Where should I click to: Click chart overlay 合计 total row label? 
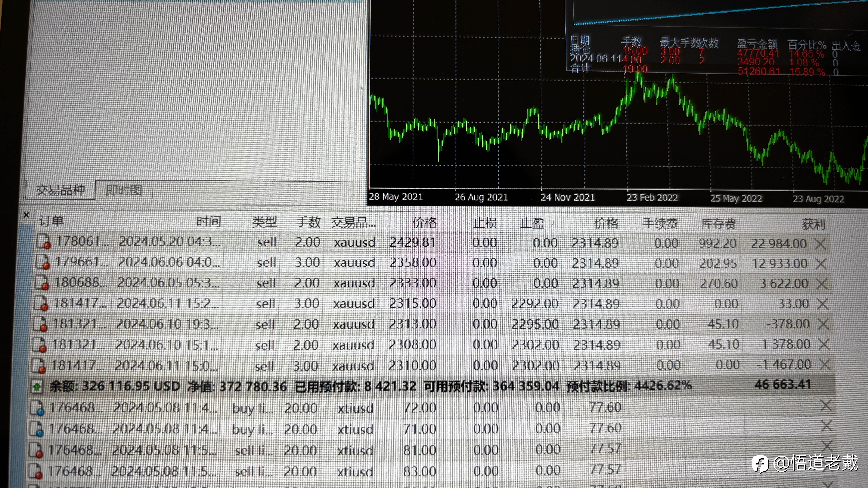click(x=580, y=69)
